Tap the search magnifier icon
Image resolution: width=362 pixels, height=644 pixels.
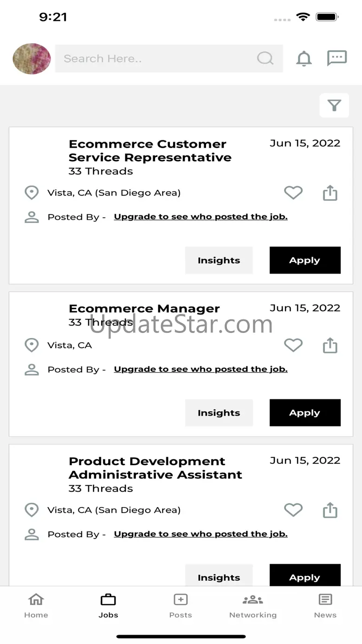265,59
